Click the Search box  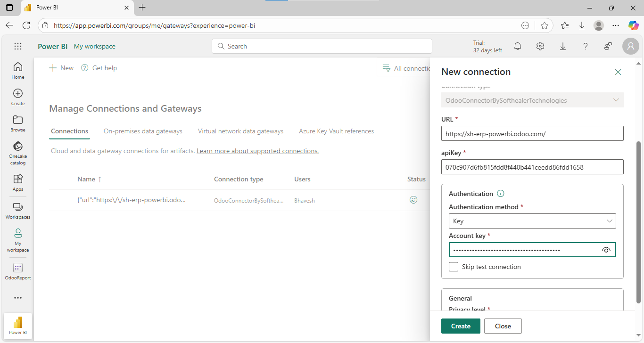click(322, 46)
